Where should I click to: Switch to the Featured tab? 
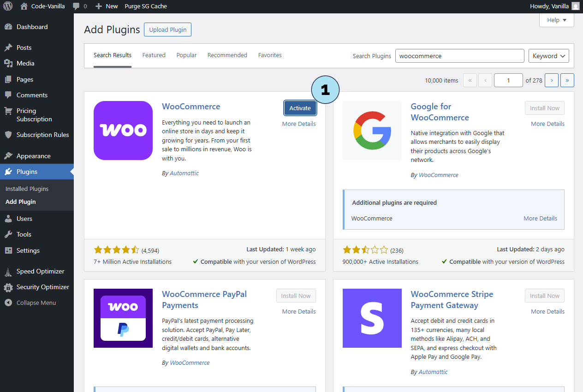(x=154, y=55)
